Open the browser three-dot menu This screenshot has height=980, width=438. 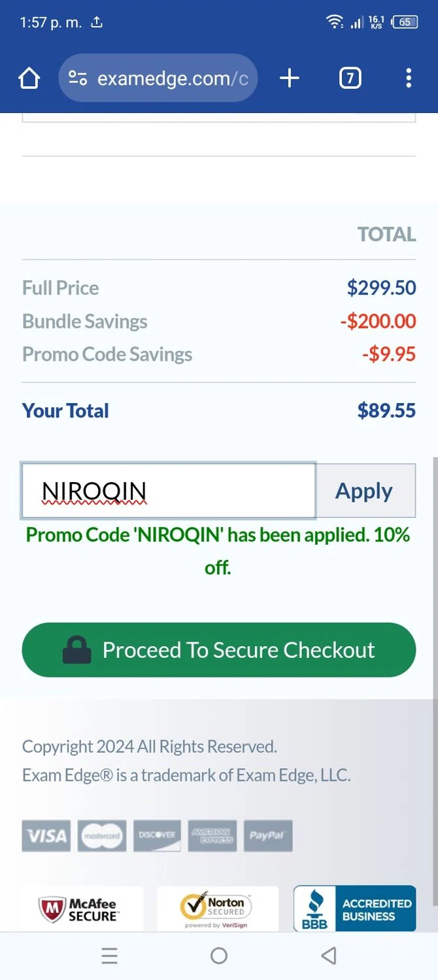tap(409, 78)
